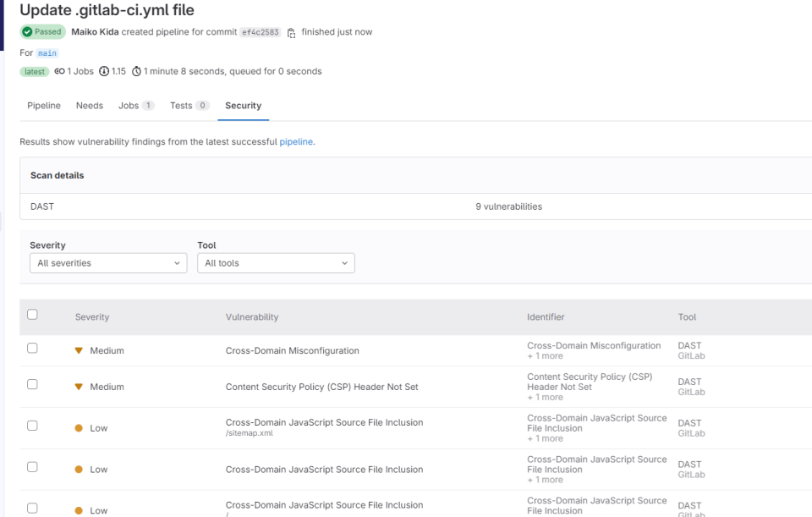Check the Cross-Domain Misconfiguration row checkbox
The image size is (812, 517).
(32, 348)
